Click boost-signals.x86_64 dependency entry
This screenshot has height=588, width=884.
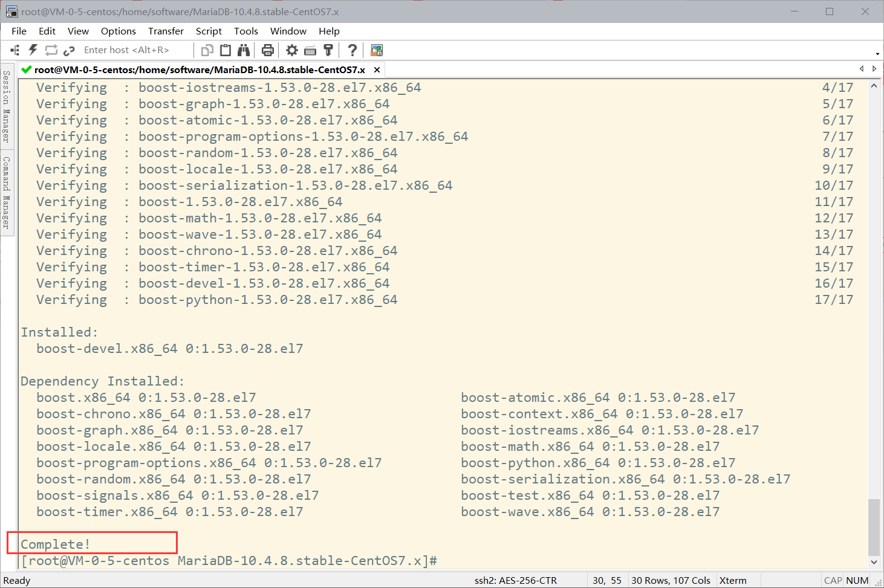point(178,496)
